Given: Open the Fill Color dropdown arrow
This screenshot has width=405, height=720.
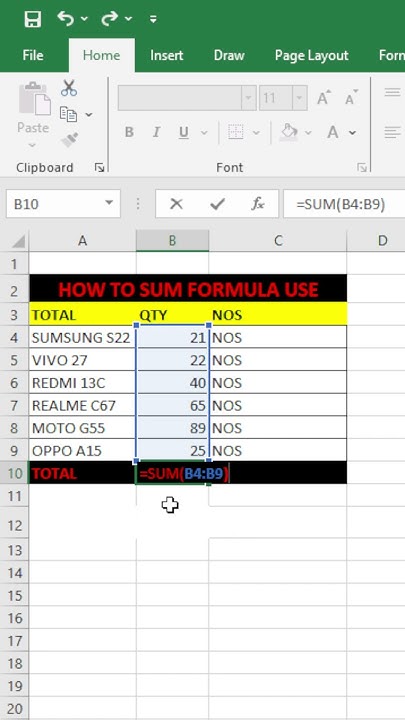Looking at the screenshot, I should (x=308, y=133).
